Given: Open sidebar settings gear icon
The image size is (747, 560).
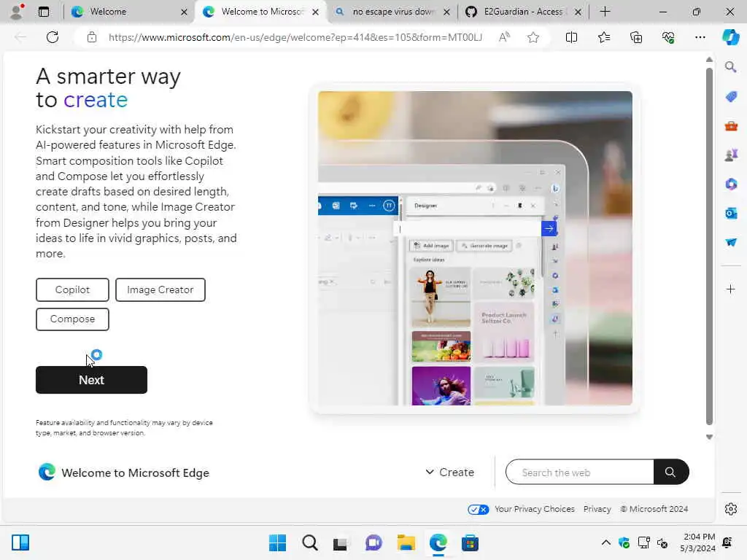Looking at the screenshot, I should click(731, 509).
